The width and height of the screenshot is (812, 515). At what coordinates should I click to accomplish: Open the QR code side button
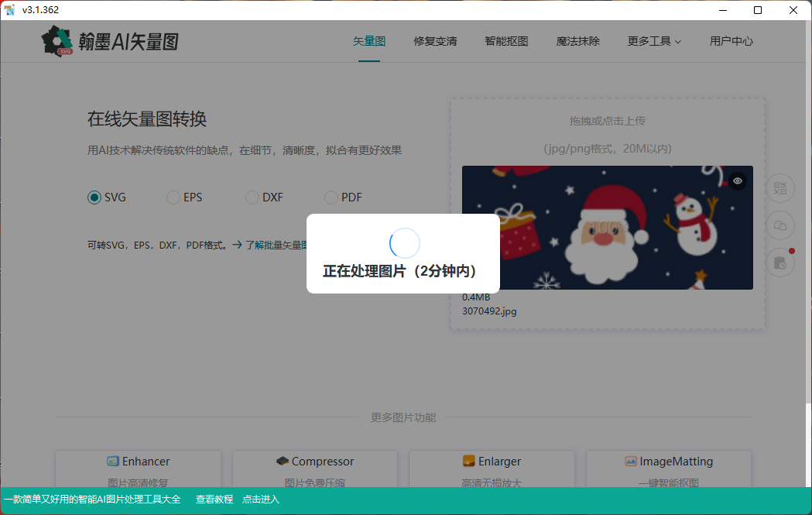(x=780, y=188)
